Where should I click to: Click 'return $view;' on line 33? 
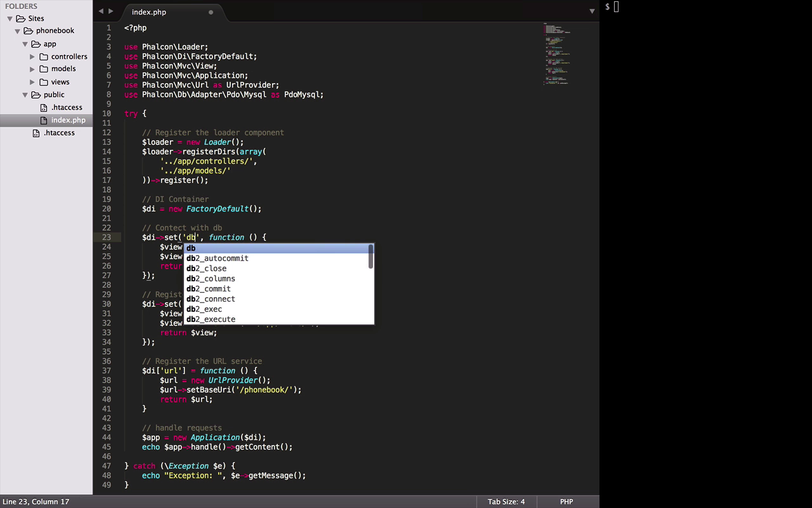[x=188, y=333]
